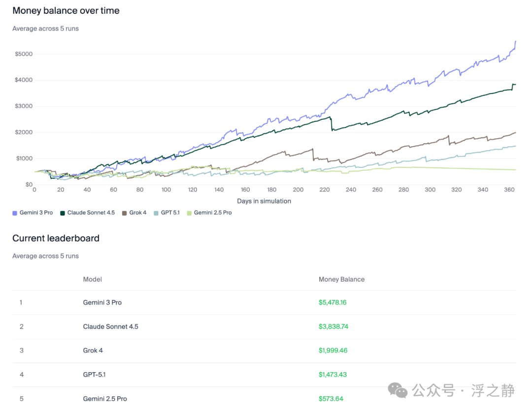532x412 pixels.
Task: Click the Claude Sonnet 4.5 legend color swatch
Action: coord(63,213)
